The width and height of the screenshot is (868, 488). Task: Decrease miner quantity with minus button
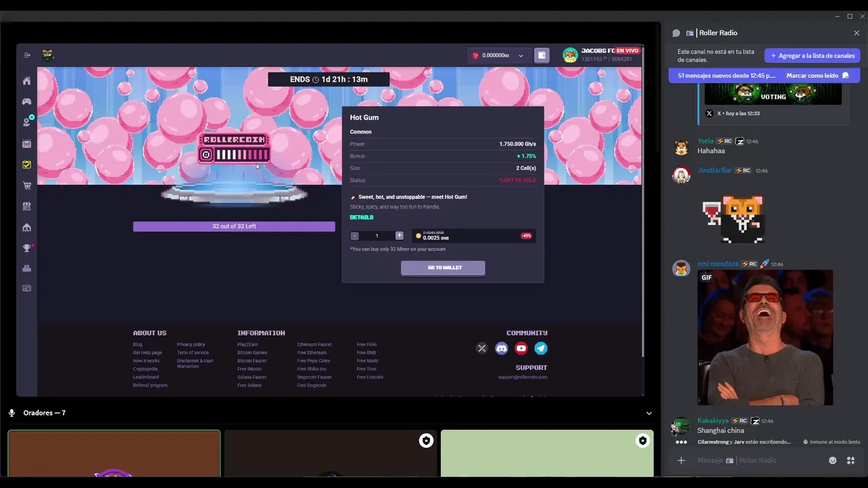tap(354, 235)
